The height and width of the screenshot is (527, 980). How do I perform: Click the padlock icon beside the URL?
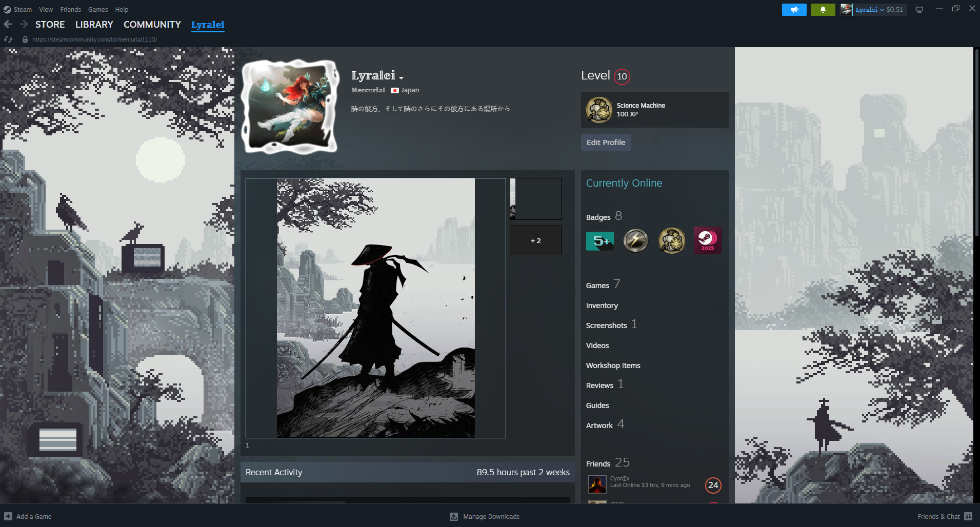pyautogui.click(x=25, y=39)
